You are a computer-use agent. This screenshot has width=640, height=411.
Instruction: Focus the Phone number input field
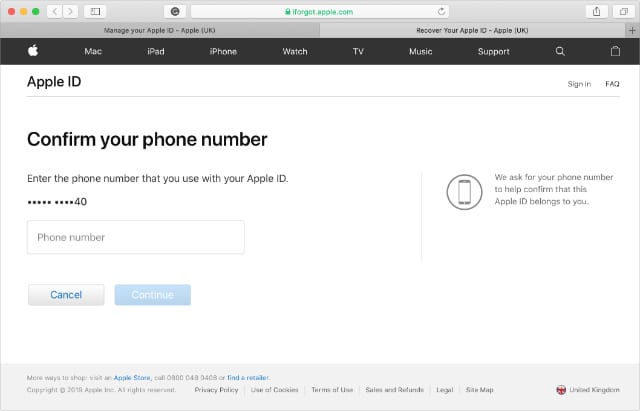coord(136,237)
